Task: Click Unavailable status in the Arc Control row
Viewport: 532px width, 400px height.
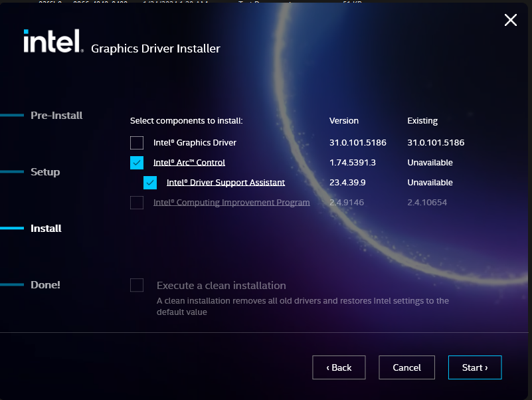Action: click(x=430, y=163)
